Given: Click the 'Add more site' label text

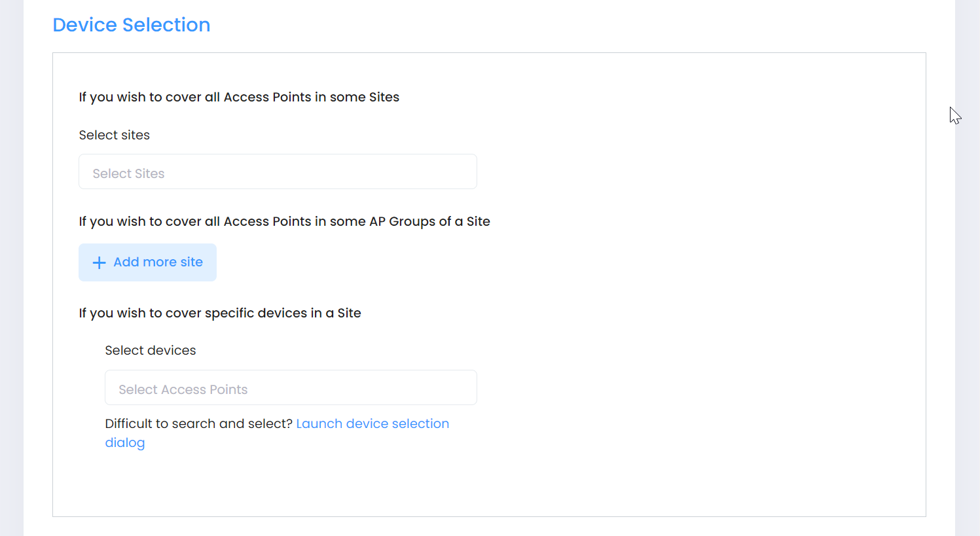Looking at the screenshot, I should 158,262.
